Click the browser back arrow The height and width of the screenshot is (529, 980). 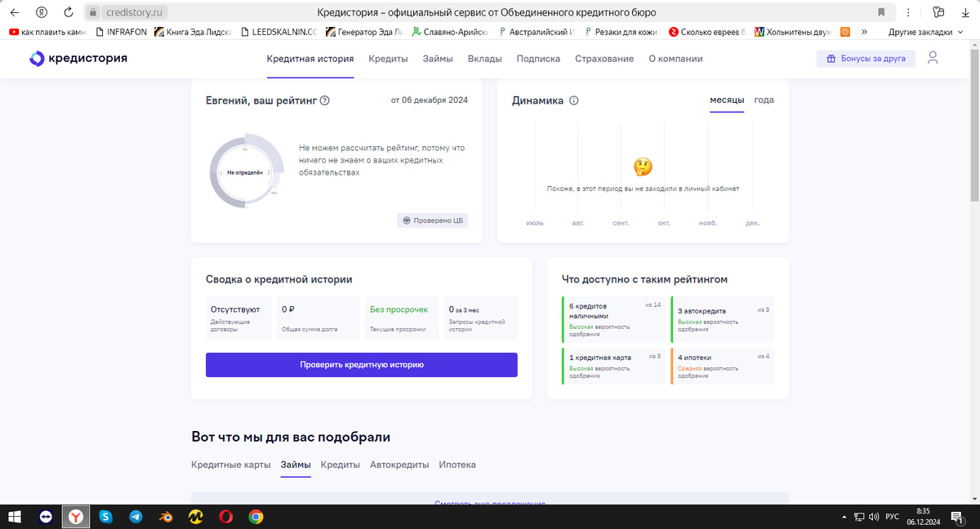14,12
